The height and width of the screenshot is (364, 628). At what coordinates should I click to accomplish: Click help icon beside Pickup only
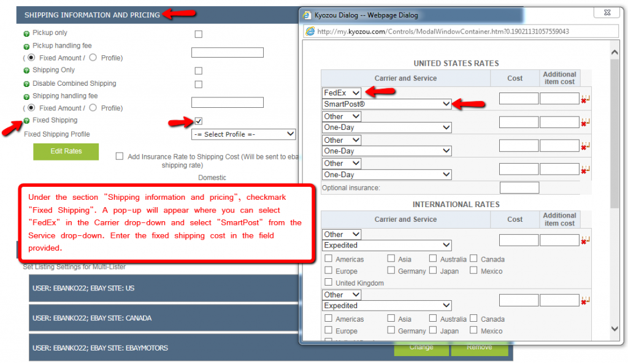26,34
